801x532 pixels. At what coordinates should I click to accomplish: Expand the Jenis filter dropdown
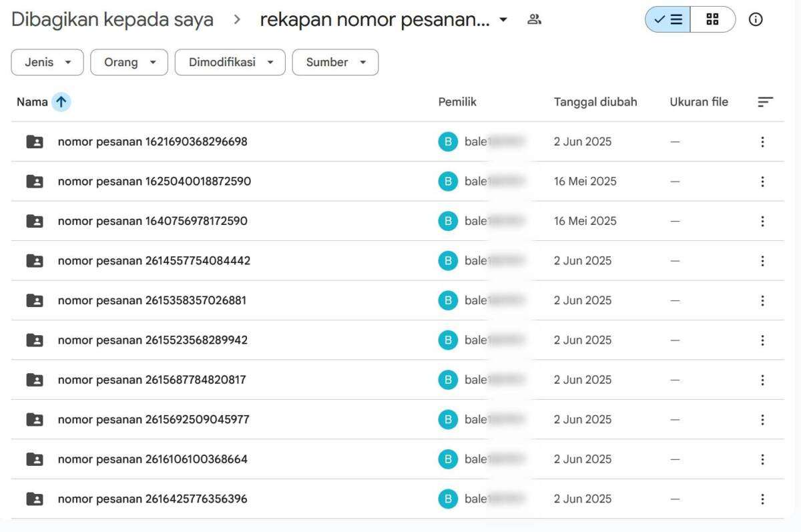(47, 62)
